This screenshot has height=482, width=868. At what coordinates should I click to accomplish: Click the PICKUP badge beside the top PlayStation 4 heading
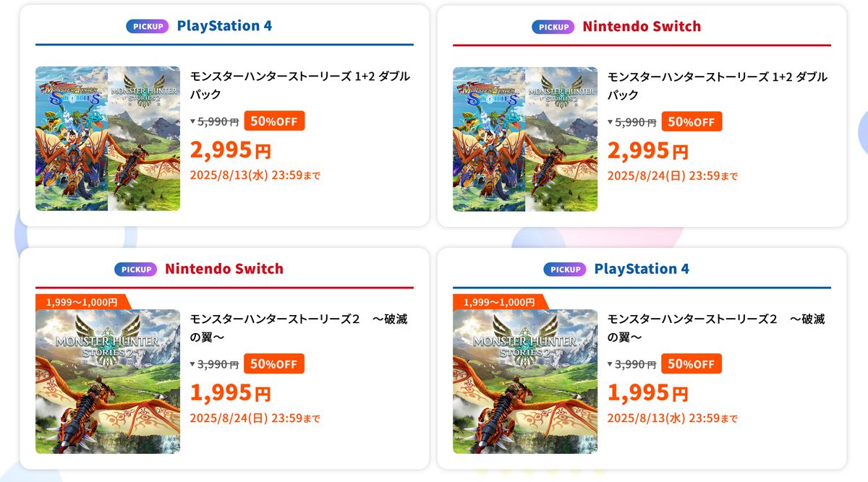click(x=147, y=27)
